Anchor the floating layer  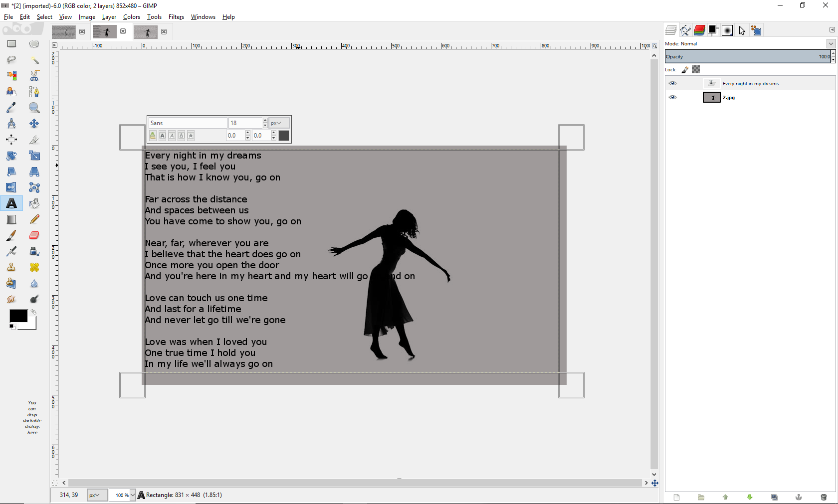point(799,497)
